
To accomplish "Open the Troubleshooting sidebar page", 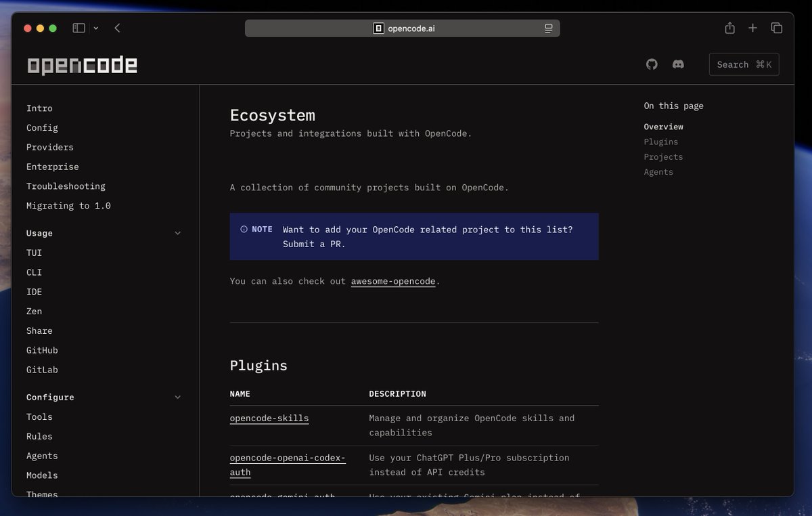I will (x=66, y=186).
